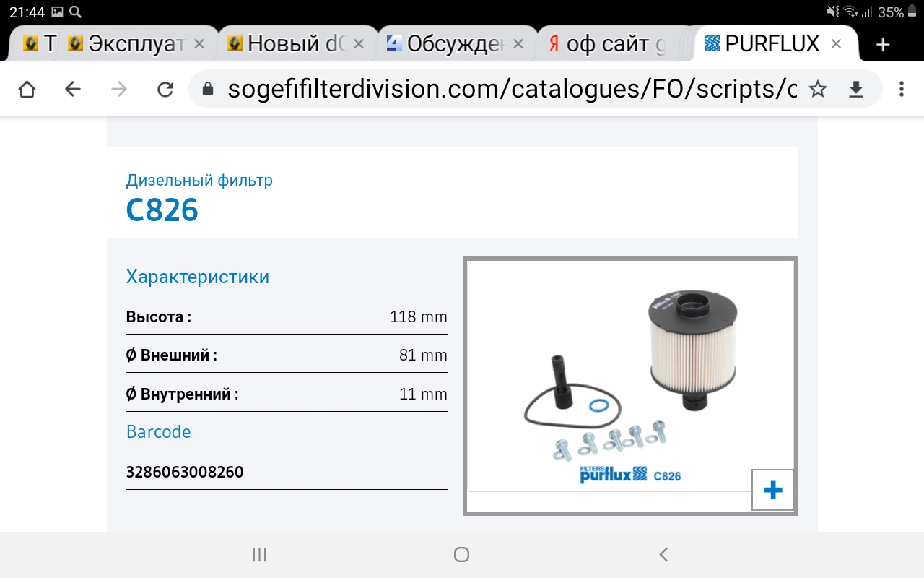The image size is (924, 578).
Task: Tap the sogefifilterdivision.com address field
Action: pyautogui.click(x=513, y=89)
